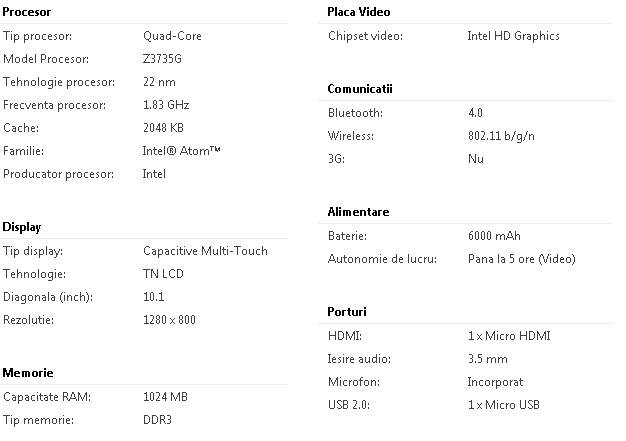Image resolution: width=626 pixels, height=441 pixels.
Task: Click the DDR3 memory type value
Action: point(158,420)
